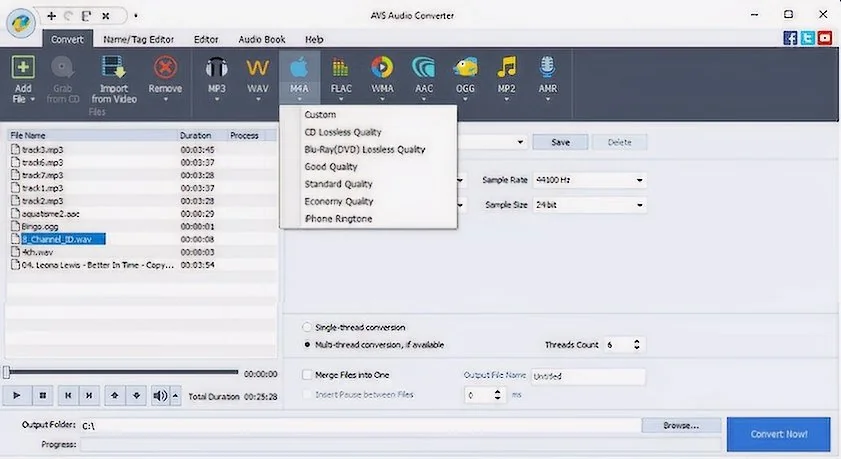This screenshot has width=841, height=459.
Task: Click the Output Folder path field
Action: point(360,426)
